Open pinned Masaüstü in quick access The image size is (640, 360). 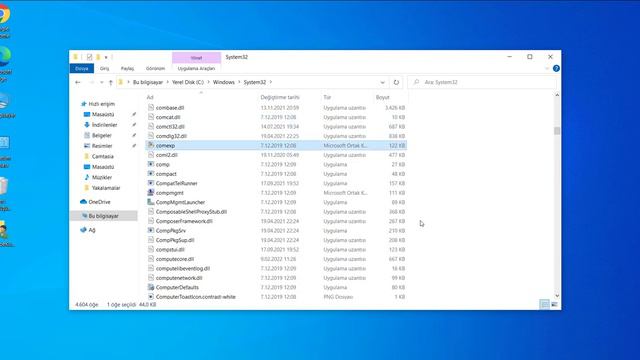tap(103, 115)
